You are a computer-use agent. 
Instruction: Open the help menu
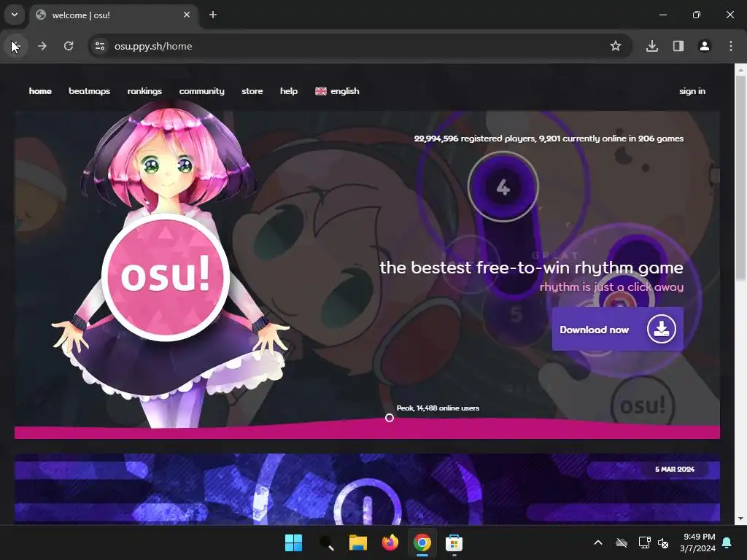pos(289,91)
